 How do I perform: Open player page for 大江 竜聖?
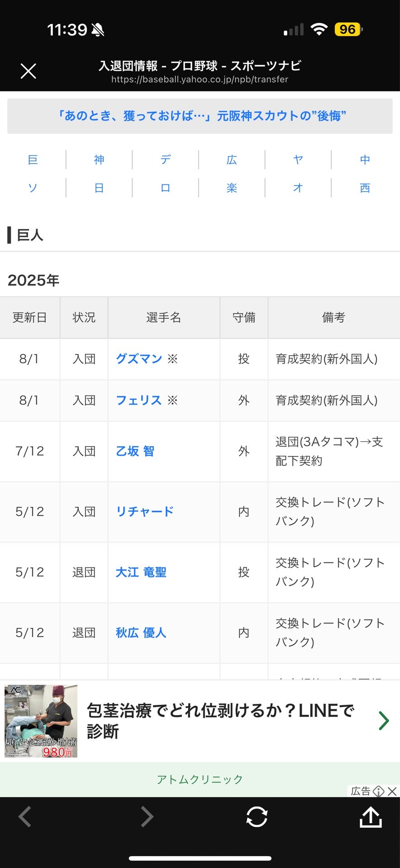pyautogui.click(x=141, y=572)
